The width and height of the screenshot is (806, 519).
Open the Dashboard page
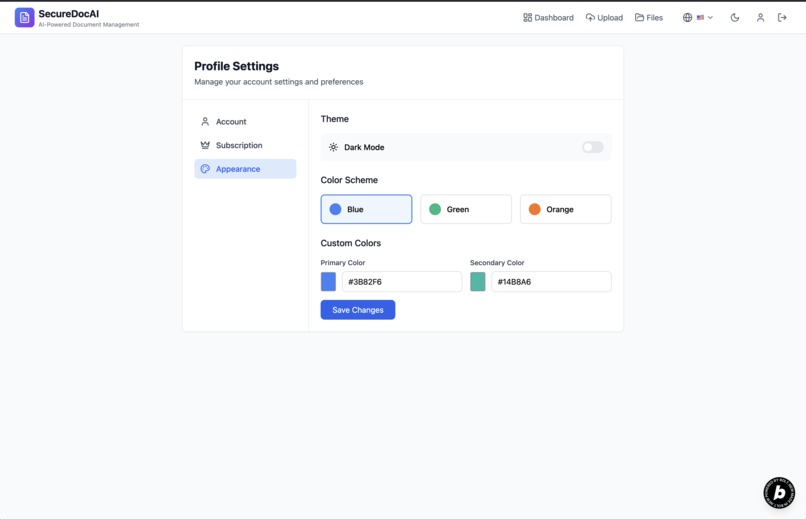pyautogui.click(x=548, y=17)
